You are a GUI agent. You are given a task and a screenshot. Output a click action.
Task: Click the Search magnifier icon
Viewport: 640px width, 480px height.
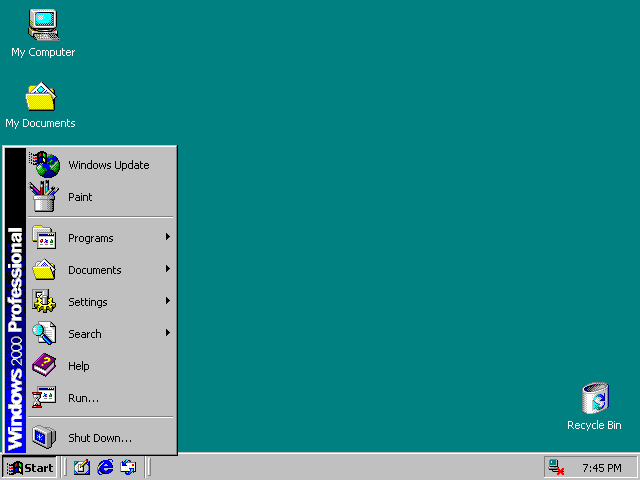pyautogui.click(x=44, y=333)
